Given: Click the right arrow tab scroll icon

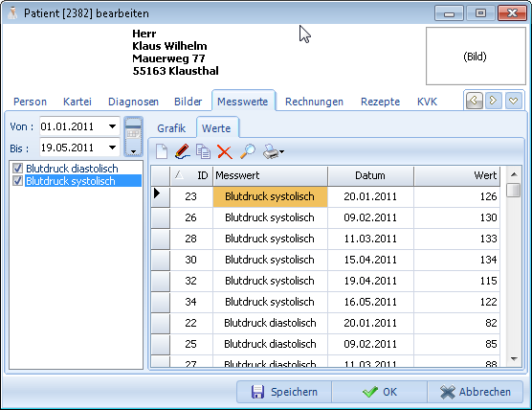Looking at the screenshot, I should (493, 101).
